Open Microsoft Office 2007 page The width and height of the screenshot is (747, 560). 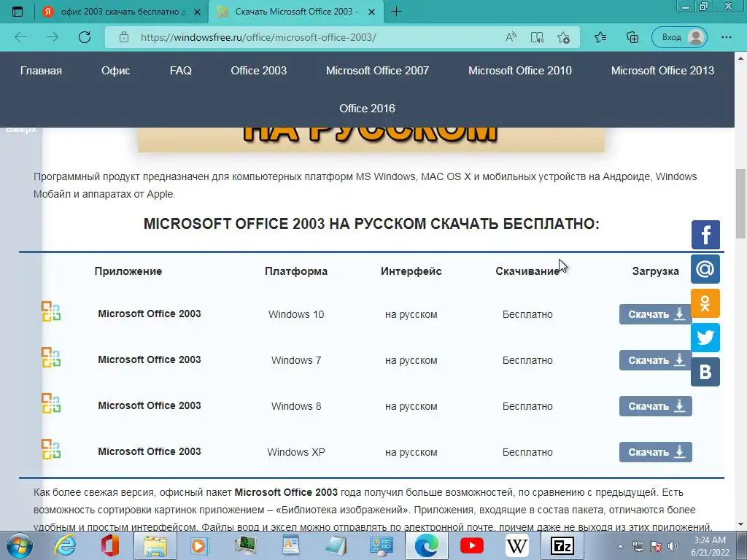(377, 71)
